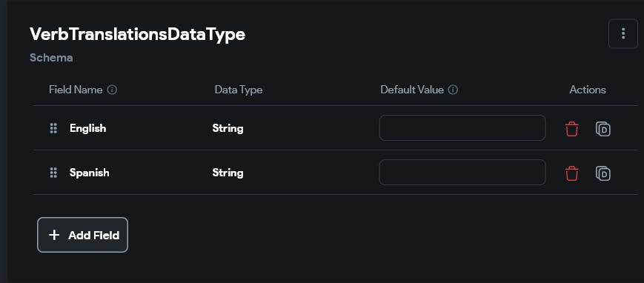Delete the English field
The width and height of the screenshot is (644, 283).
(x=571, y=129)
